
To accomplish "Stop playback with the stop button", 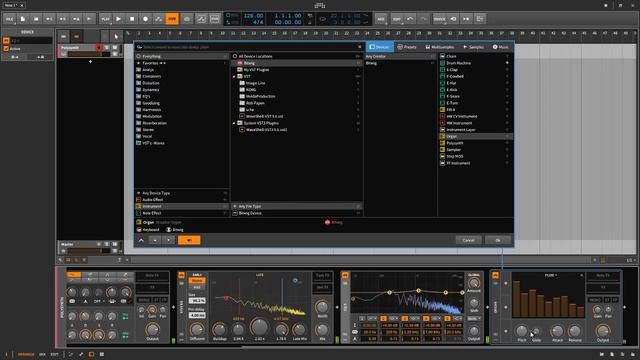I will [x=132, y=19].
